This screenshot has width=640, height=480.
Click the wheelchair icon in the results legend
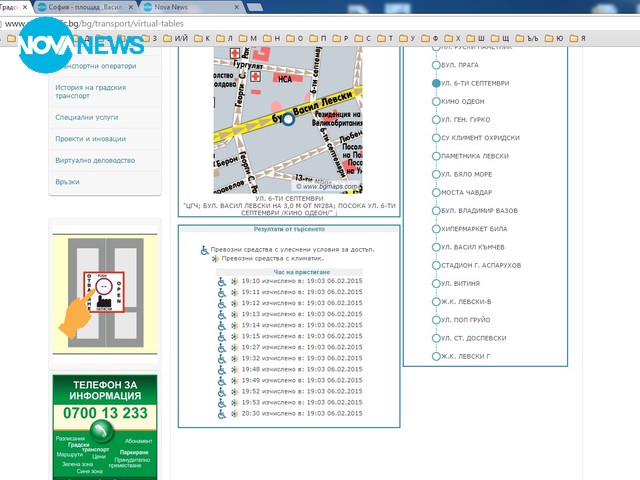pos(205,250)
